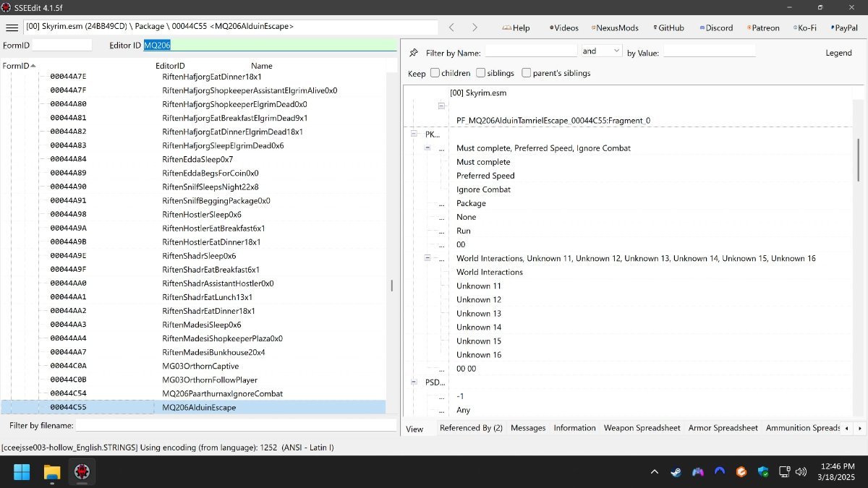Click the view panel vertical scrollbar thumb
868x488 pixels.
[858, 159]
